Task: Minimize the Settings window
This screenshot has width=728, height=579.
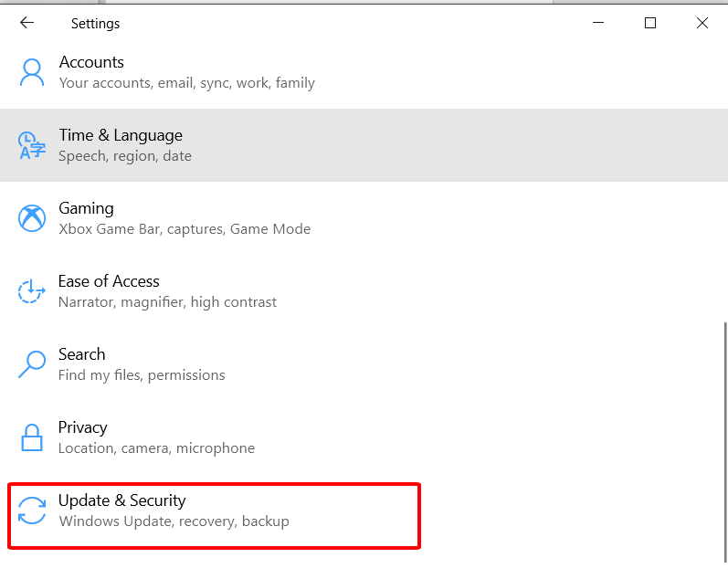Action: point(598,23)
